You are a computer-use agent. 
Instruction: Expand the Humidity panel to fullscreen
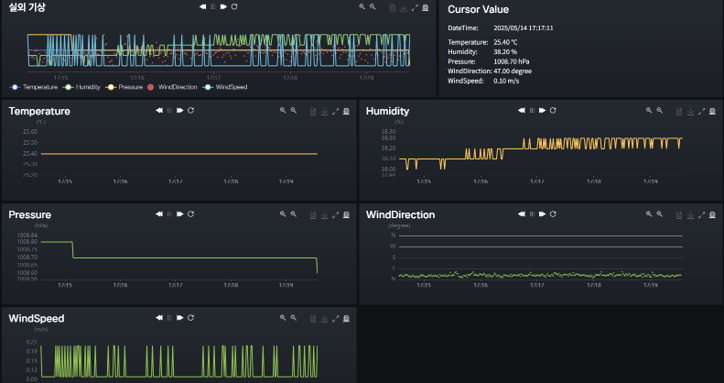pos(701,112)
